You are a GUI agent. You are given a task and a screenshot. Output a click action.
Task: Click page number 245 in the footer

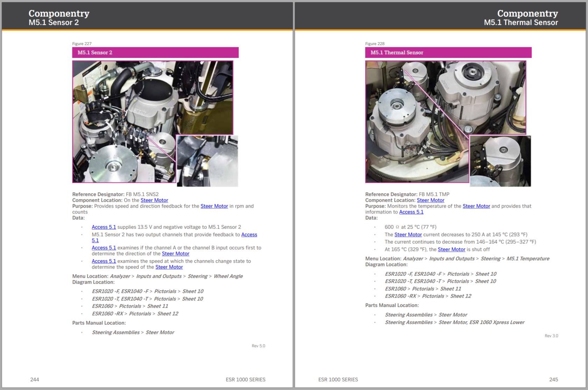coord(553,380)
